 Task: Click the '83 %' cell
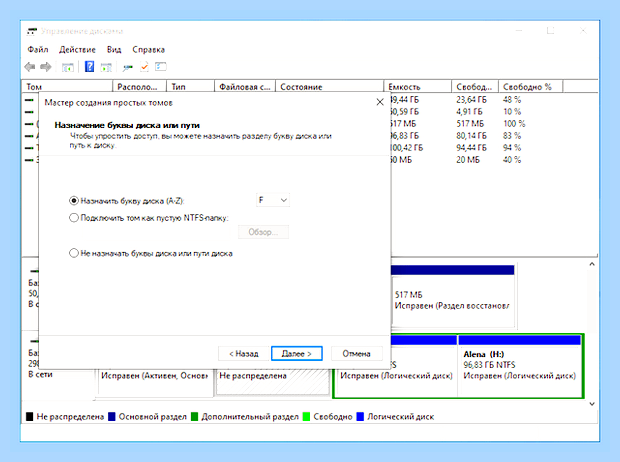click(x=512, y=136)
